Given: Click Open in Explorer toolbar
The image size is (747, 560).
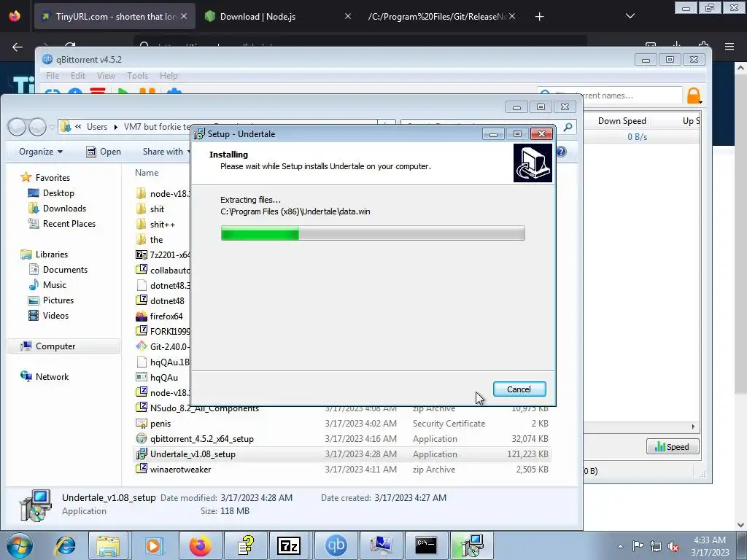Looking at the screenshot, I should point(104,152).
